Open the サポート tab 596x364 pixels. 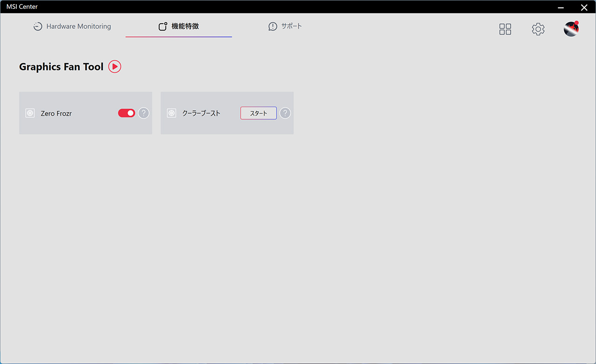[x=285, y=27]
